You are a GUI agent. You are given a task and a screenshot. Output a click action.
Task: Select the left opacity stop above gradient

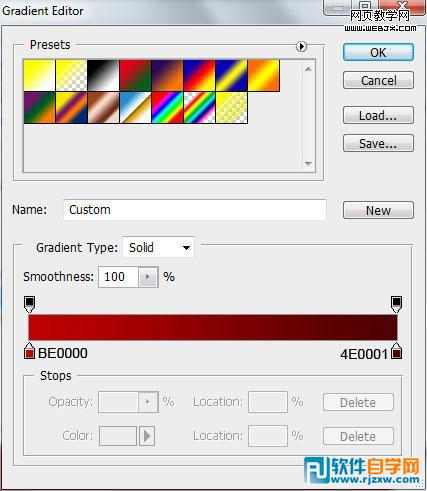tap(30, 304)
